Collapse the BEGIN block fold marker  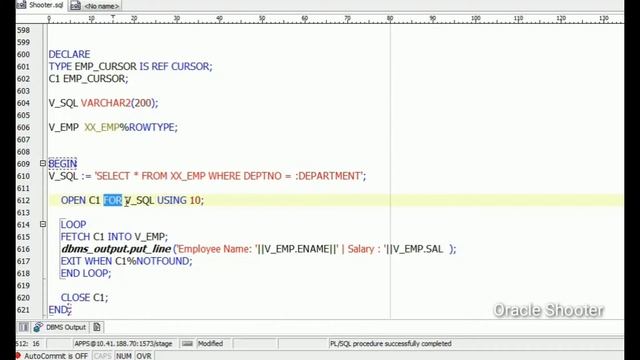(43, 163)
